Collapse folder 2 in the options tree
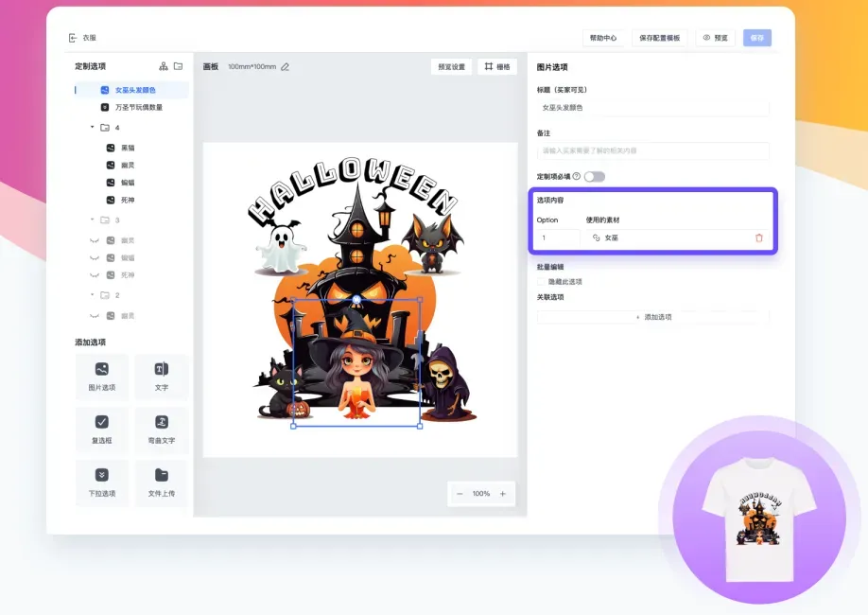Screen dimensions: 868x615 pyautogui.click(x=93, y=295)
